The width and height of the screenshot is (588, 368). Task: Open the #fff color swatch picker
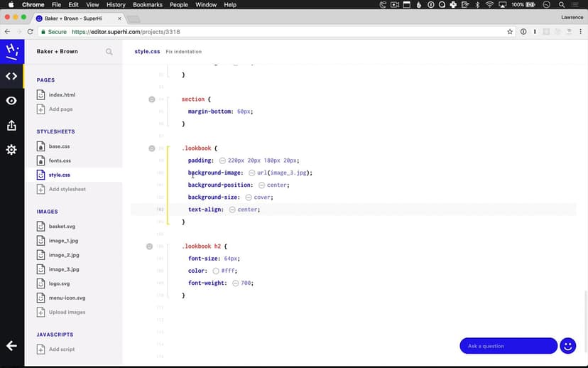215,271
